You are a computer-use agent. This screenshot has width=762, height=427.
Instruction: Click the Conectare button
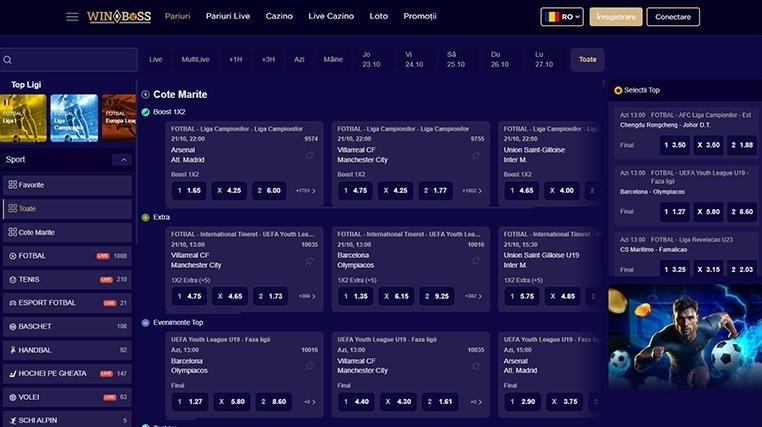(673, 17)
